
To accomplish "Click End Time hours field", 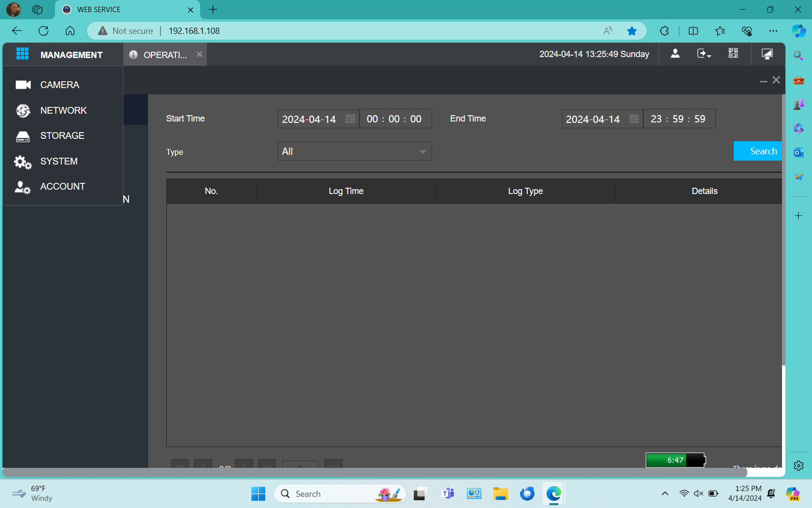I will click(x=656, y=119).
